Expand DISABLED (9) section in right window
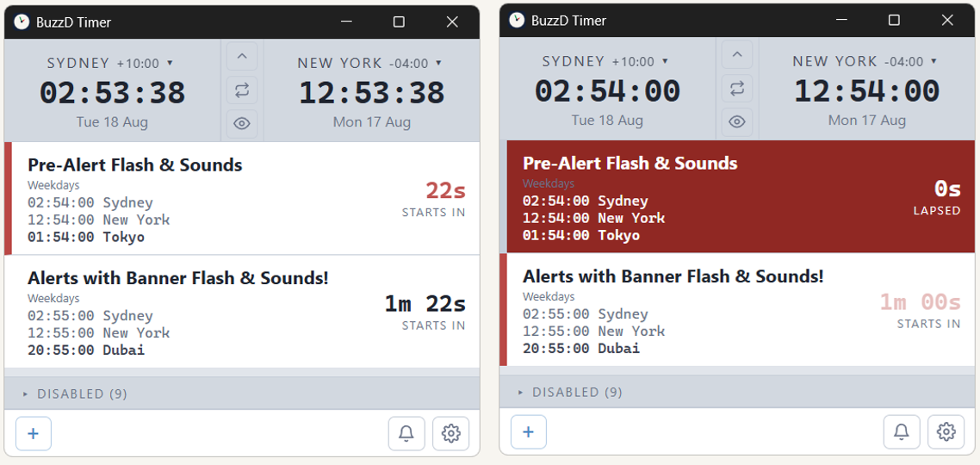Image resolution: width=980 pixels, height=465 pixels. click(737, 392)
